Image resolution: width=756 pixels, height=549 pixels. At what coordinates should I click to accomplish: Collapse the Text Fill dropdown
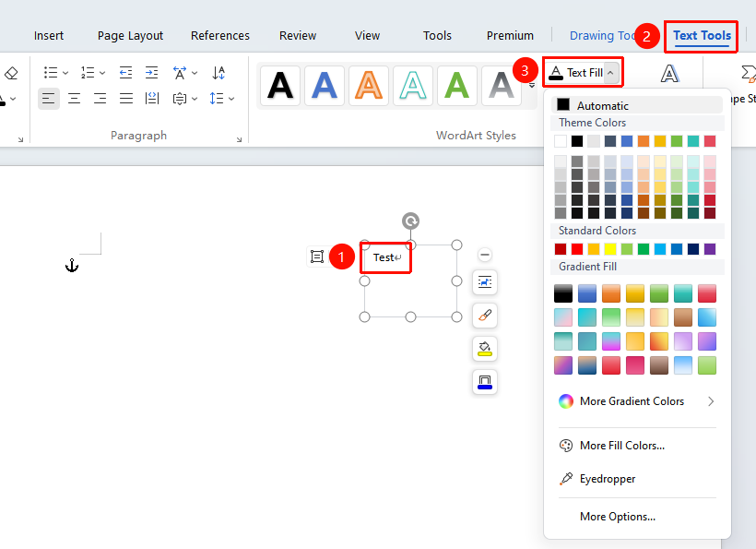[x=610, y=72]
